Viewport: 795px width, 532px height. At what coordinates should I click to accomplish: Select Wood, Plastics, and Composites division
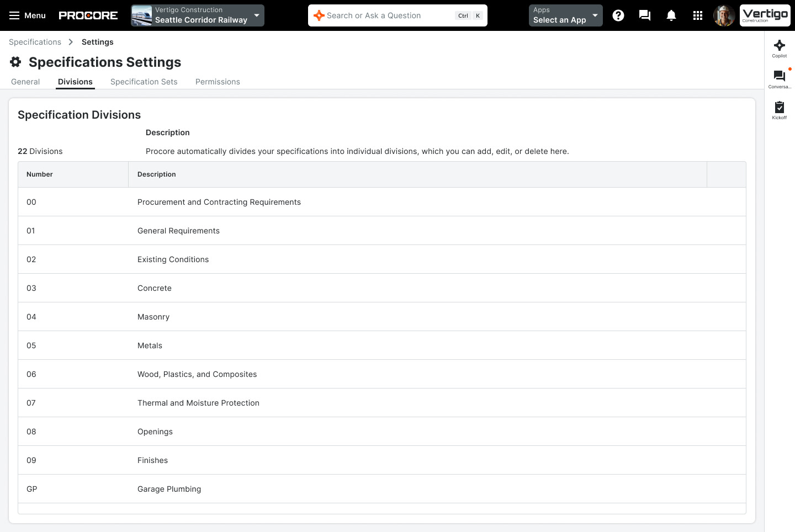[x=382, y=374]
